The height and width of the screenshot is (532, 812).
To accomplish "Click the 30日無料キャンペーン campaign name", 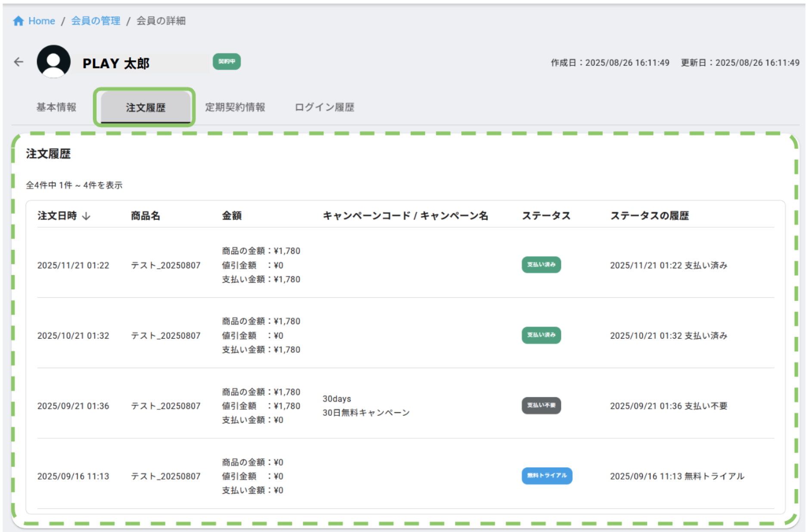I will [x=366, y=413].
